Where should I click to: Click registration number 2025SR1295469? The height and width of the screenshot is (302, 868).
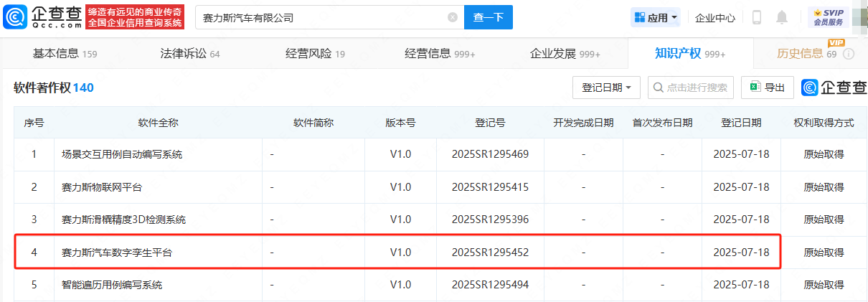click(491, 154)
